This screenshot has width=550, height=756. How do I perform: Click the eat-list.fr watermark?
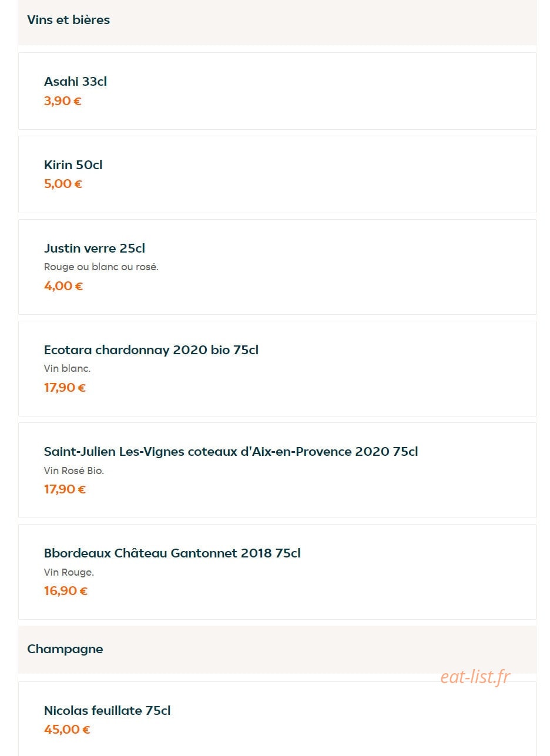[475, 677]
